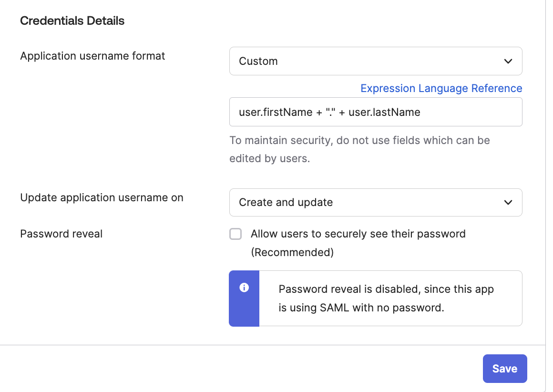The image size is (553, 392).
Task: Enable the Password reveal checkbox
Action: [236, 234]
